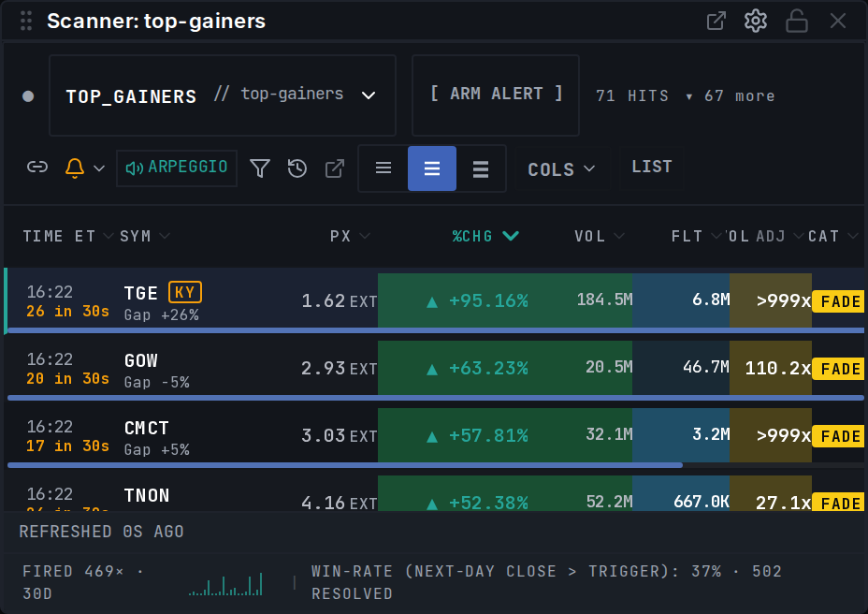Switch to LIST view
The height and width of the screenshot is (614, 868).
point(652,167)
